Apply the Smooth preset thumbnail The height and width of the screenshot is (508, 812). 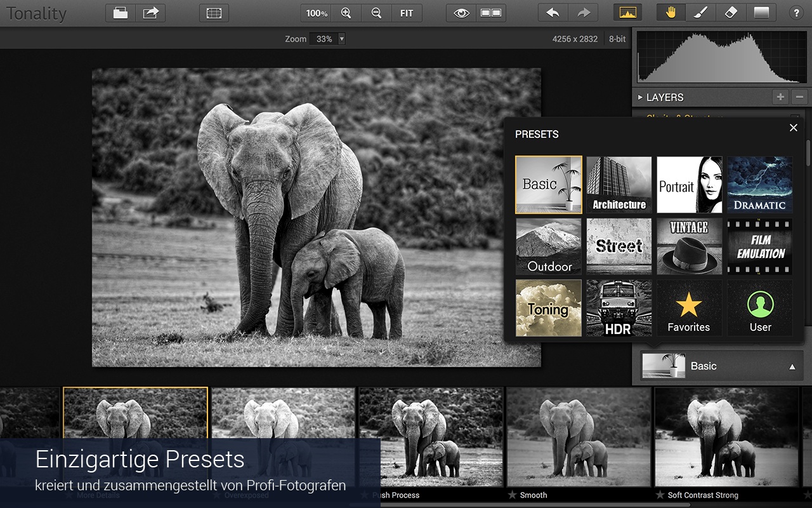click(x=579, y=437)
